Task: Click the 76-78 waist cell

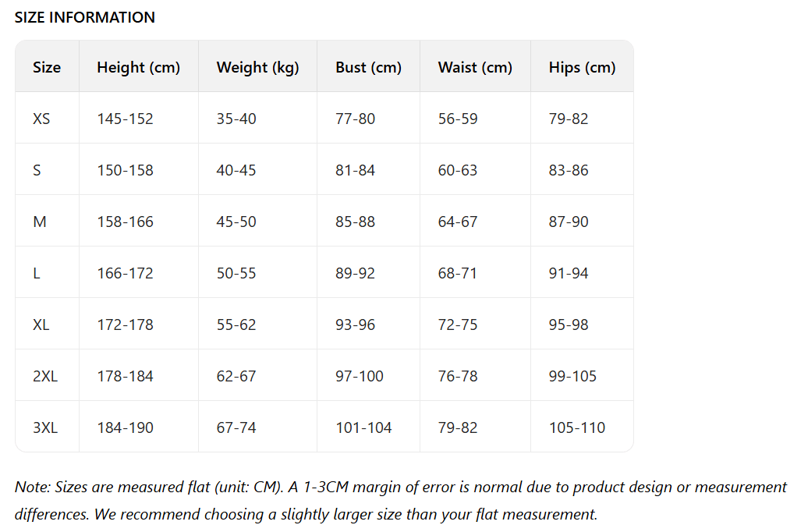Action: point(458,376)
